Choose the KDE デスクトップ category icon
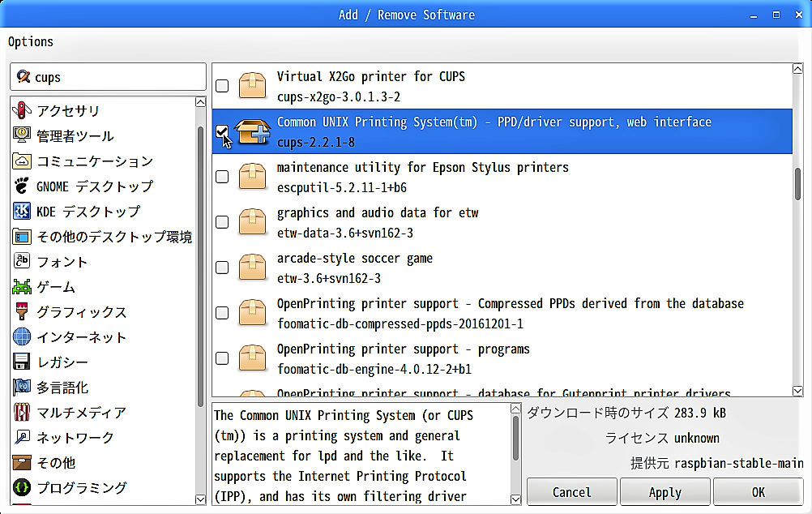 coord(22,211)
